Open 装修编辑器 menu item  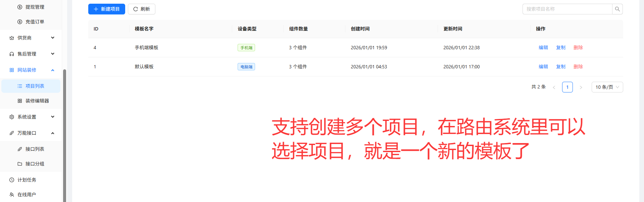(x=37, y=101)
